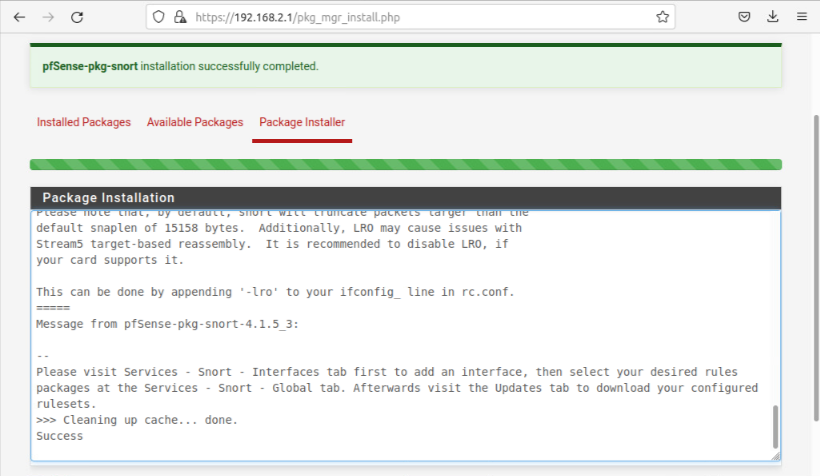Click the log textarea resize handle
Viewport: 820px width, 476px height.
coord(776,457)
